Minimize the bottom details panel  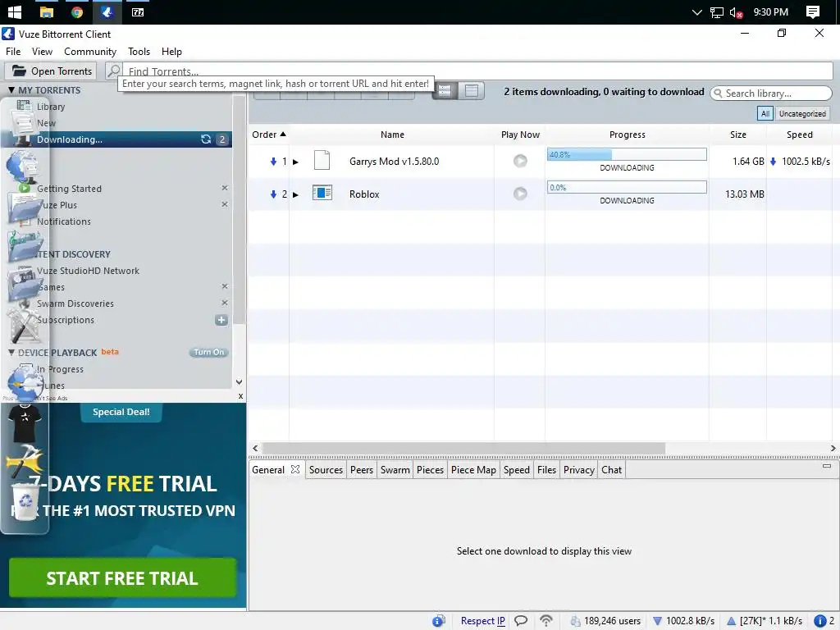click(827, 466)
